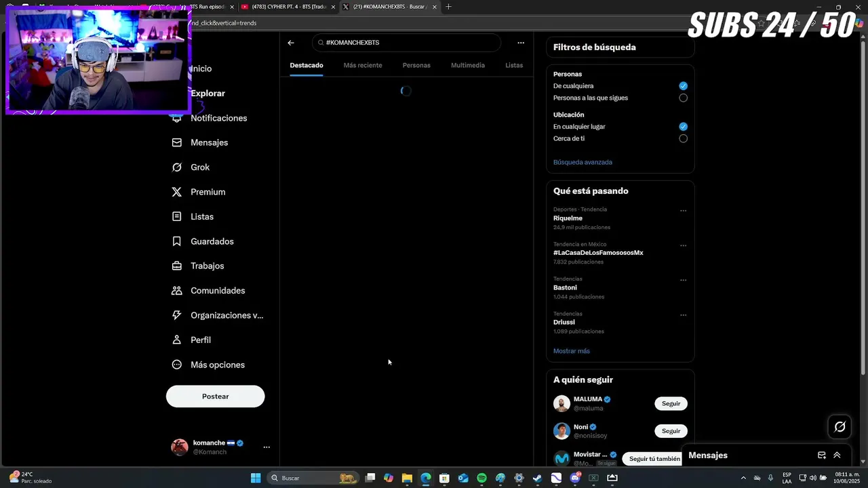This screenshot has width=868, height=488.
Task: Switch to CYPHER PT. 4 YouTube browser tab
Action: 289,7
